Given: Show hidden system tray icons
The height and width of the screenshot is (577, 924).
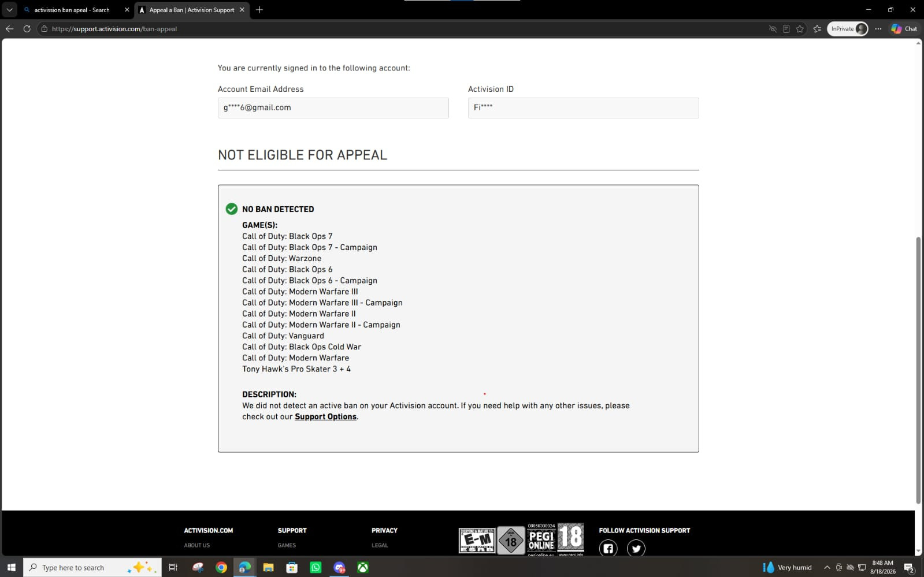Looking at the screenshot, I should click(x=827, y=567).
